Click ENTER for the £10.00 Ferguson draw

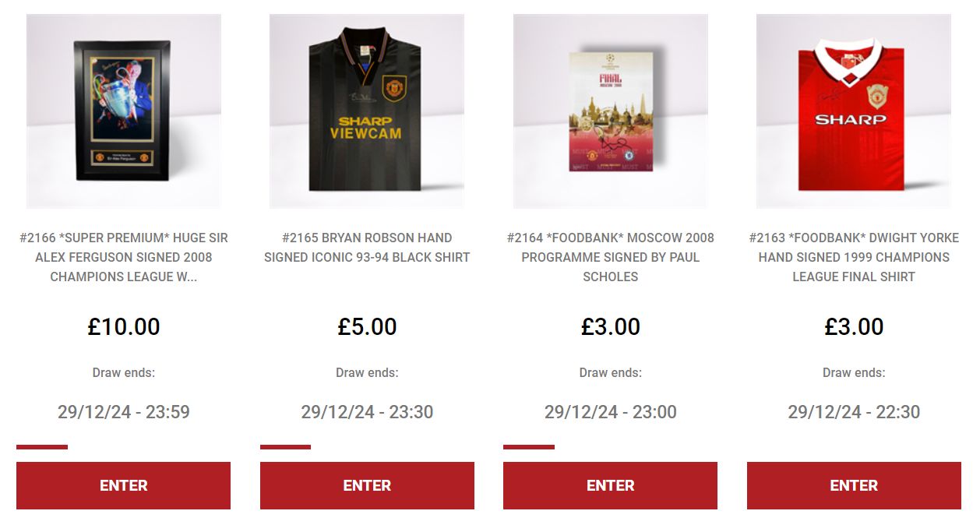point(123,485)
